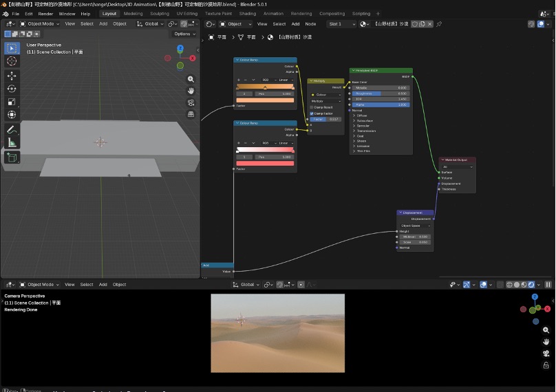The width and height of the screenshot is (556, 392).
Task: Toggle solid shading mode in bottom viewport
Action: (517, 285)
